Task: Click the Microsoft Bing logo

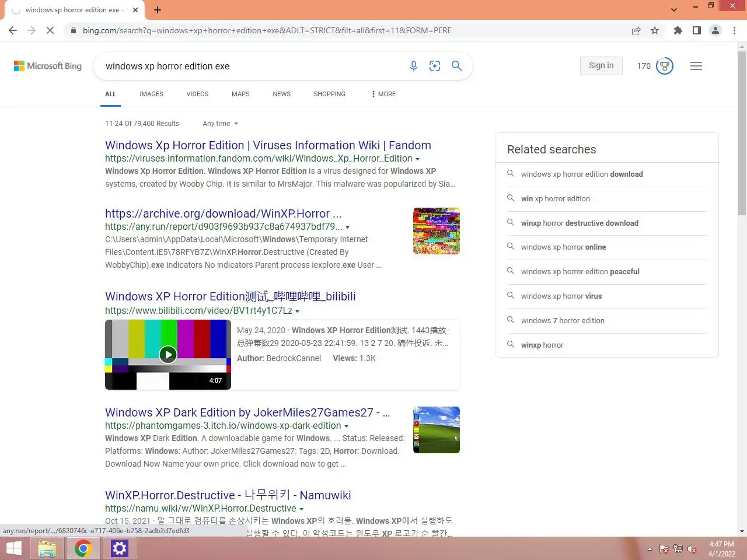Action: point(48,66)
